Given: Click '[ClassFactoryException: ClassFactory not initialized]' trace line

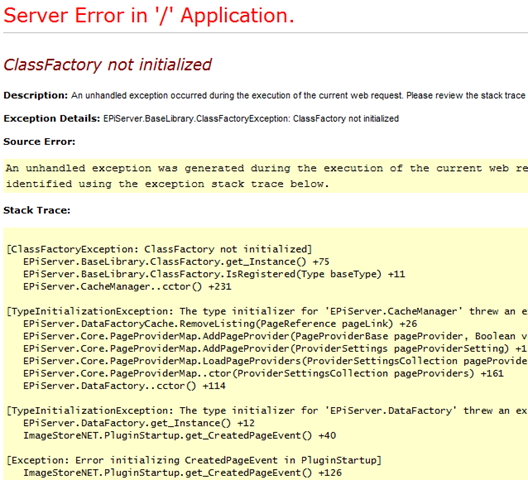Looking at the screenshot, I should pyautogui.click(x=160, y=249).
